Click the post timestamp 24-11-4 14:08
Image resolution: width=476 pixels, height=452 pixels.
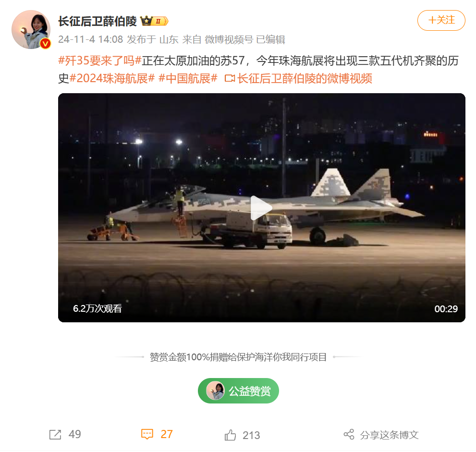(x=90, y=39)
